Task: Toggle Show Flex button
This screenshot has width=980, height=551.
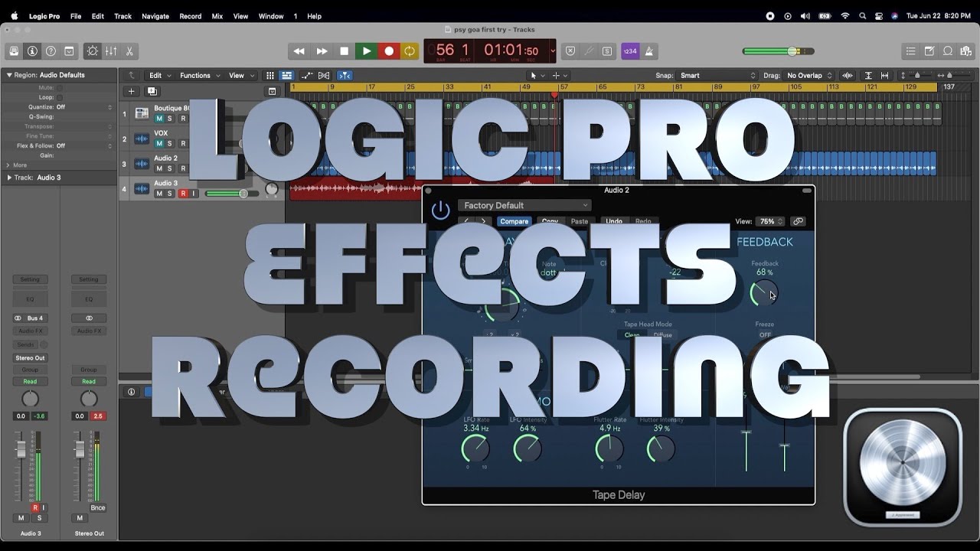Action: click(324, 76)
